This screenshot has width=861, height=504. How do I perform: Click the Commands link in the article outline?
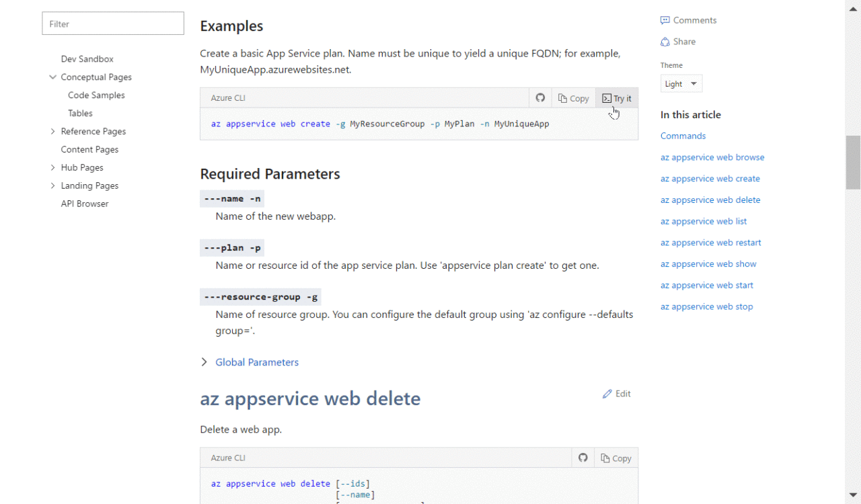coord(683,136)
